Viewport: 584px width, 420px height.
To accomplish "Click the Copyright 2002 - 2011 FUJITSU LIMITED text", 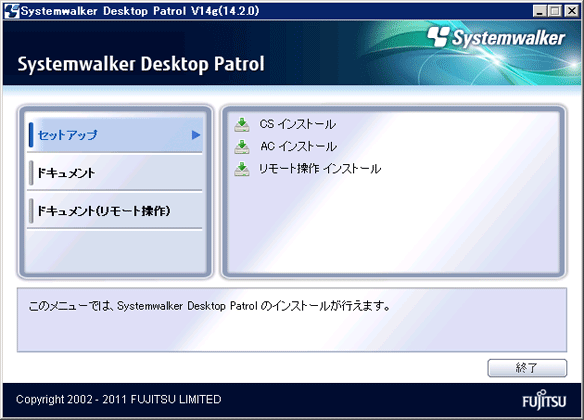I will point(118,400).
